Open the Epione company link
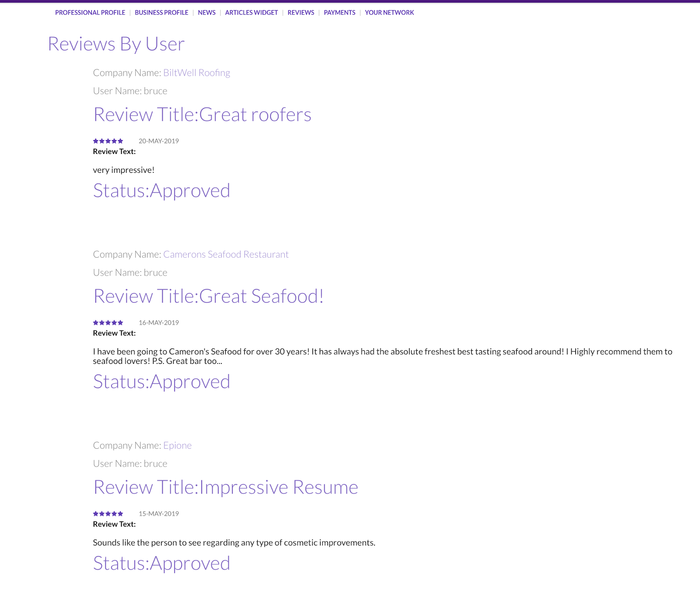Screen dimensions: 700x594 point(178,445)
